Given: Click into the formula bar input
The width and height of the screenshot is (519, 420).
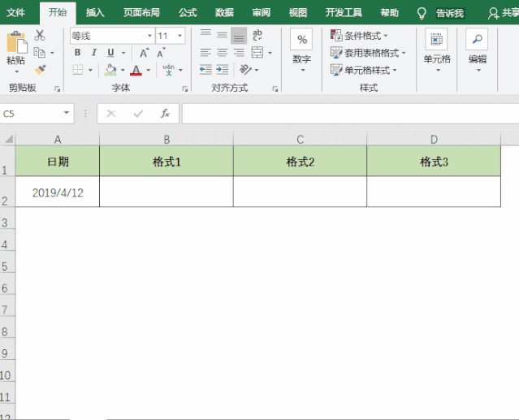Looking at the screenshot, I should coord(351,114).
